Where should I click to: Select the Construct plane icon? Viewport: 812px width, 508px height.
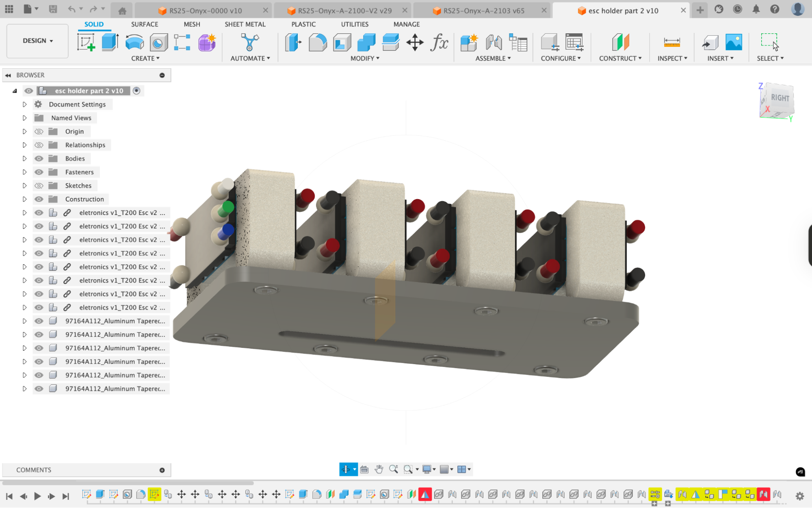click(x=620, y=42)
